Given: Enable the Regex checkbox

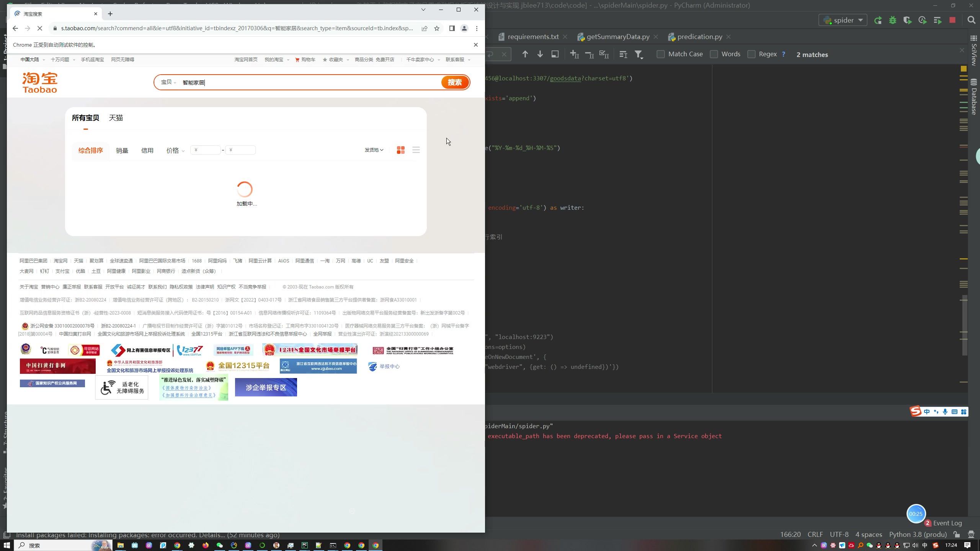Looking at the screenshot, I should (x=751, y=54).
